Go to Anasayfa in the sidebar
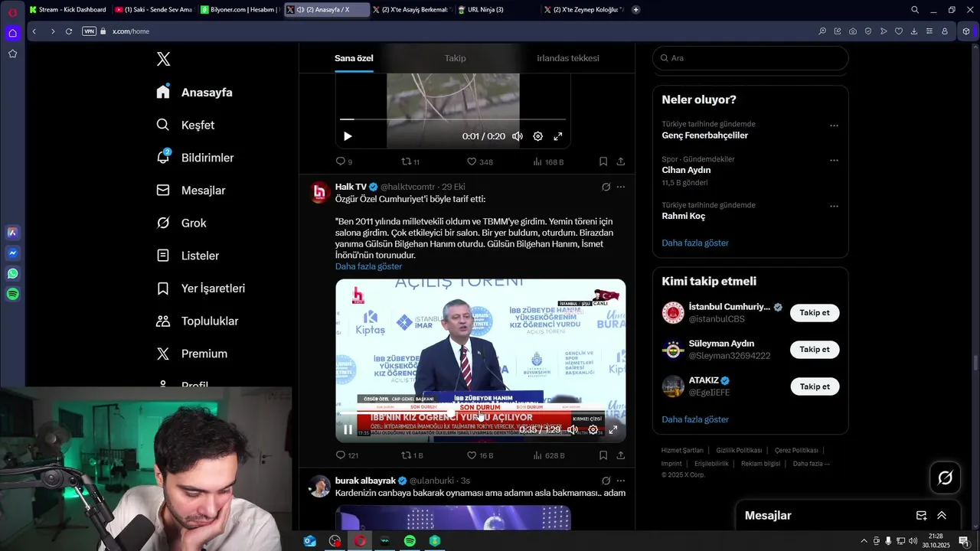Image resolution: width=980 pixels, height=551 pixels. pos(194,93)
